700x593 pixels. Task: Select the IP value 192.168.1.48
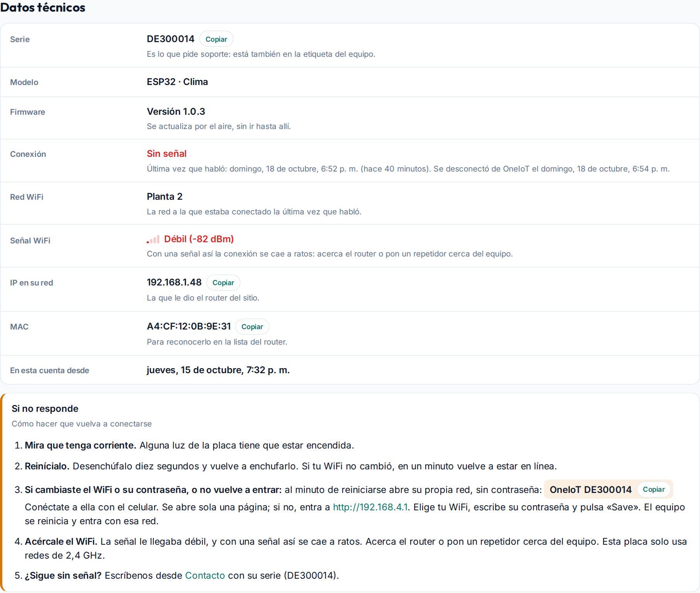(x=174, y=282)
